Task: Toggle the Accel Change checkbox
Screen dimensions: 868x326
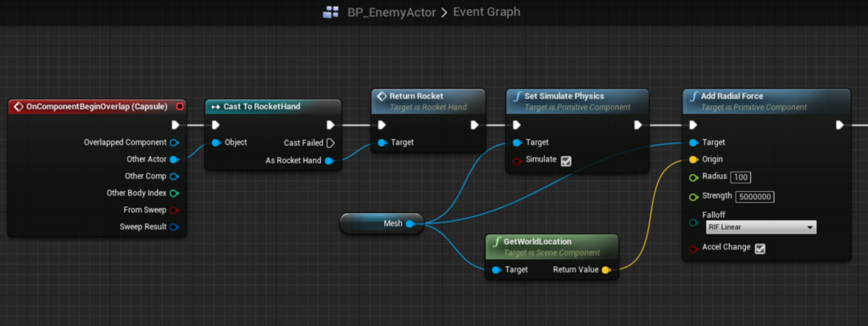Action: click(x=760, y=249)
